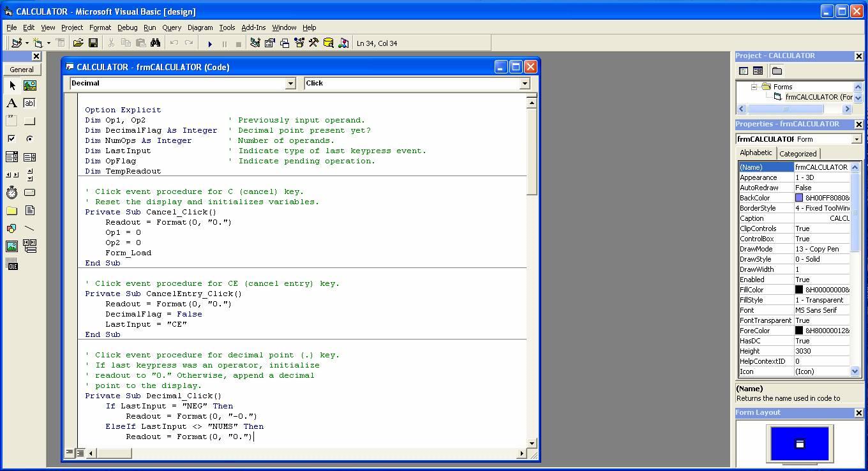Select the TextBox control tool
Screen dimensions: 868x471
tap(29, 103)
